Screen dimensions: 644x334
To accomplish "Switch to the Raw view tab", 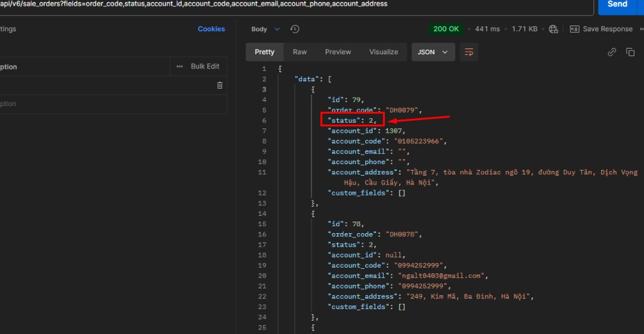I will pos(299,52).
